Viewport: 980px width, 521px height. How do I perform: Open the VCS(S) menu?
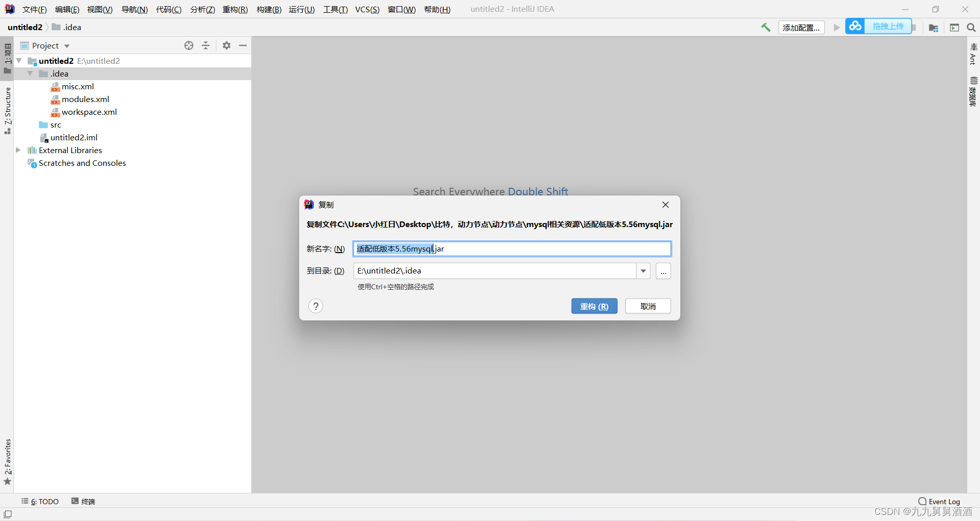coord(367,9)
